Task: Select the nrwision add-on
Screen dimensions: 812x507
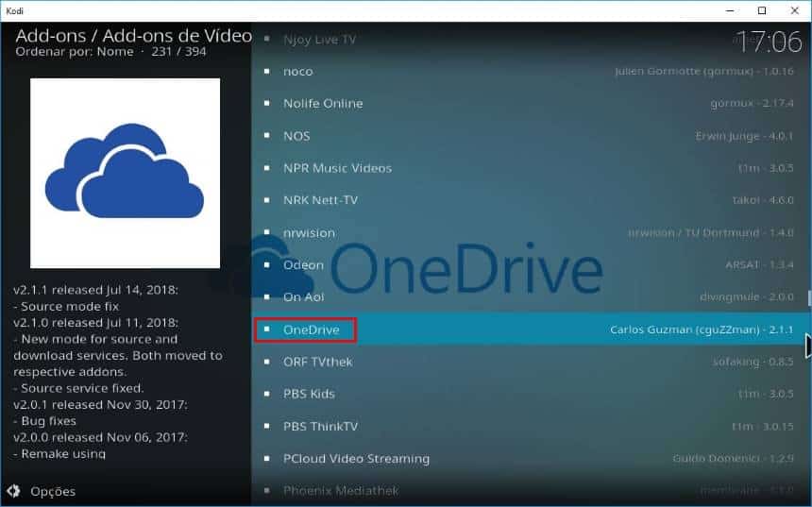Action: coord(532,232)
